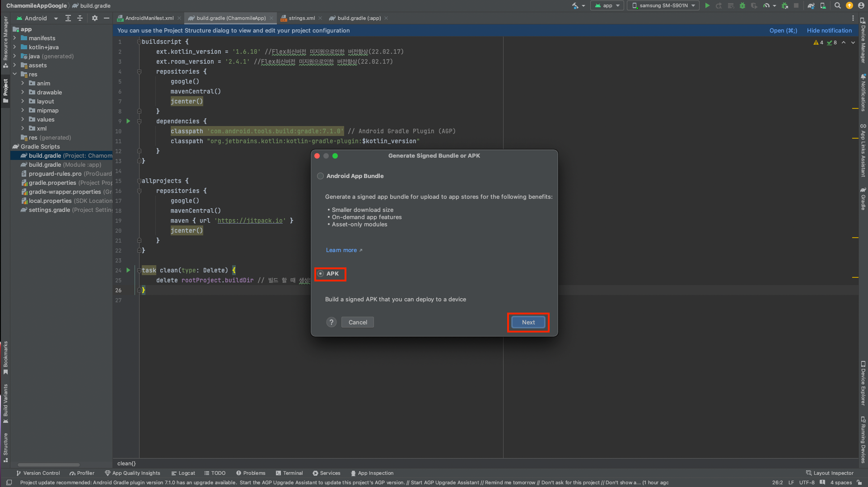Select proguard-rules.pro file
The height and width of the screenshot is (487, 868).
[62, 173]
